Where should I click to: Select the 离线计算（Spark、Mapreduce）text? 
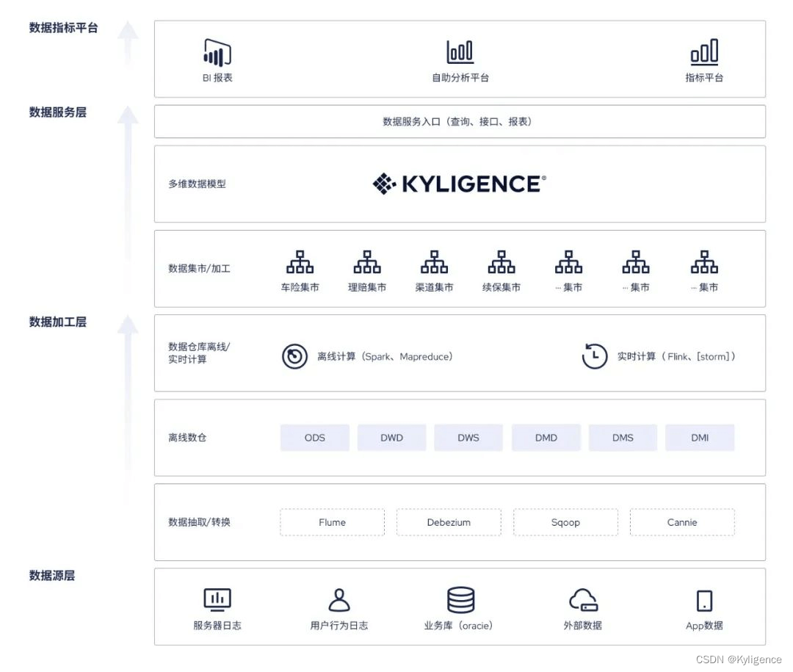[385, 357]
